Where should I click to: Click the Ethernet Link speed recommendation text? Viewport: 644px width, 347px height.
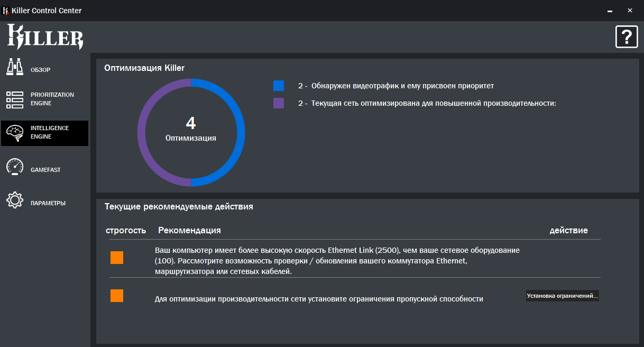tap(337, 260)
